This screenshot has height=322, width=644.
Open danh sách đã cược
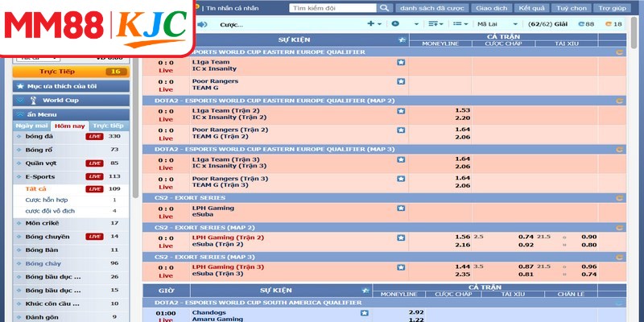pos(431,8)
